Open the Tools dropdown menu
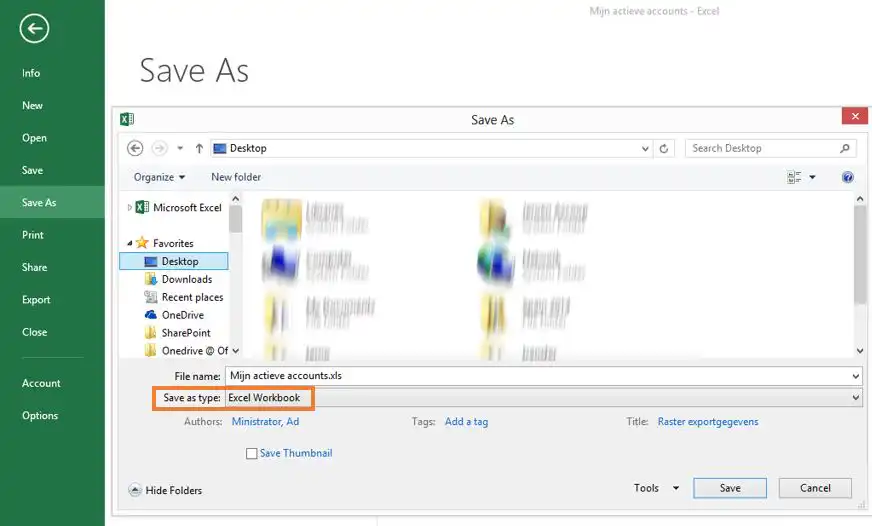The image size is (872, 526). click(656, 488)
